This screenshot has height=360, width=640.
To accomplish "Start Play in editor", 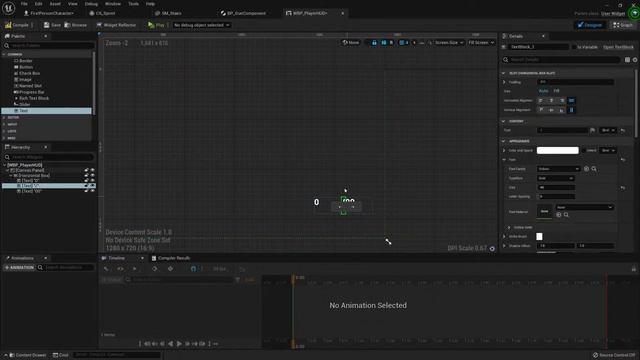I will pos(156,25).
